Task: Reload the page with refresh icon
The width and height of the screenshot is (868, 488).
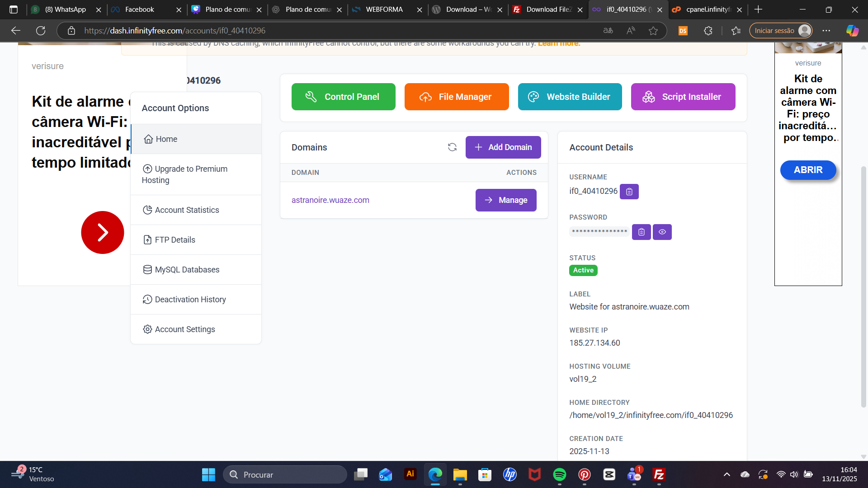Action: [x=41, y=31]
